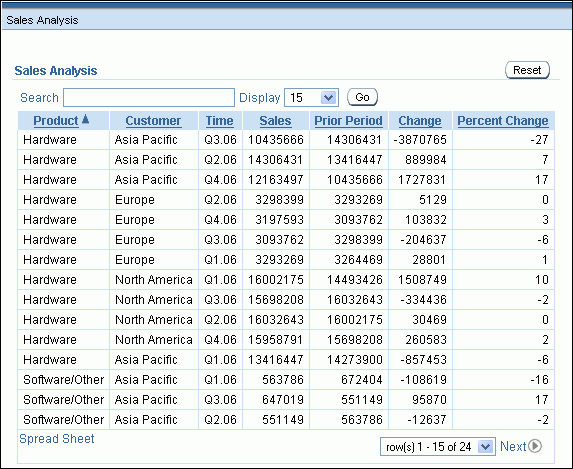Viewport: 573px width, 469px height.
Task: Click the Sales Analysis region heading
Action: 56,71
